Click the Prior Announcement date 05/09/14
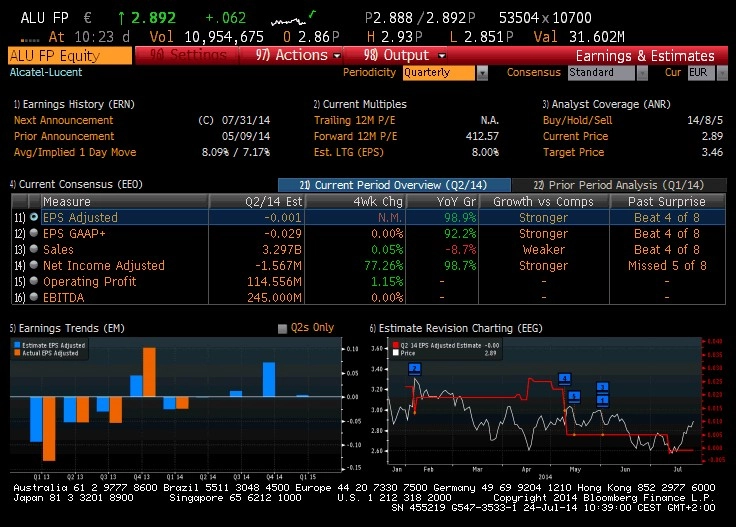 246,136
